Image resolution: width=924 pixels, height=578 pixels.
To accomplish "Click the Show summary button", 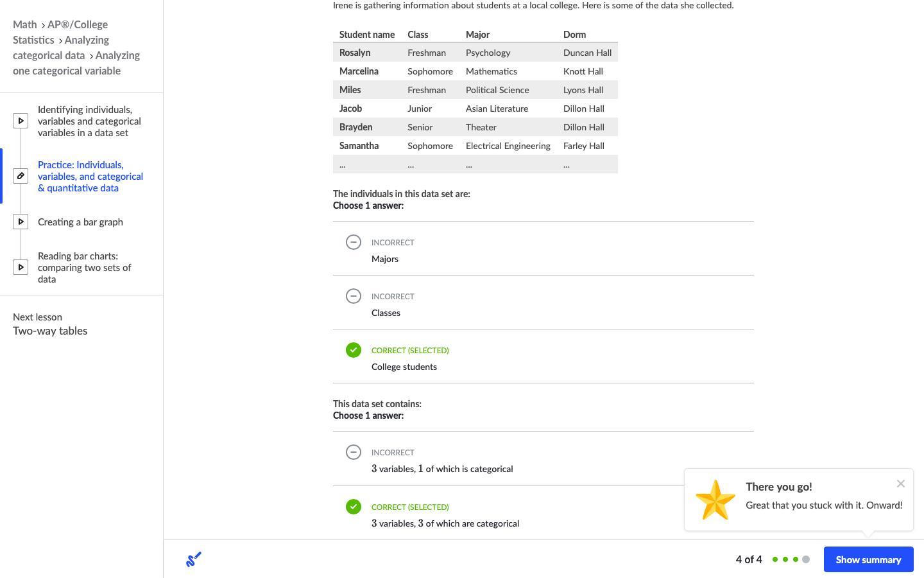I will 868,559.
